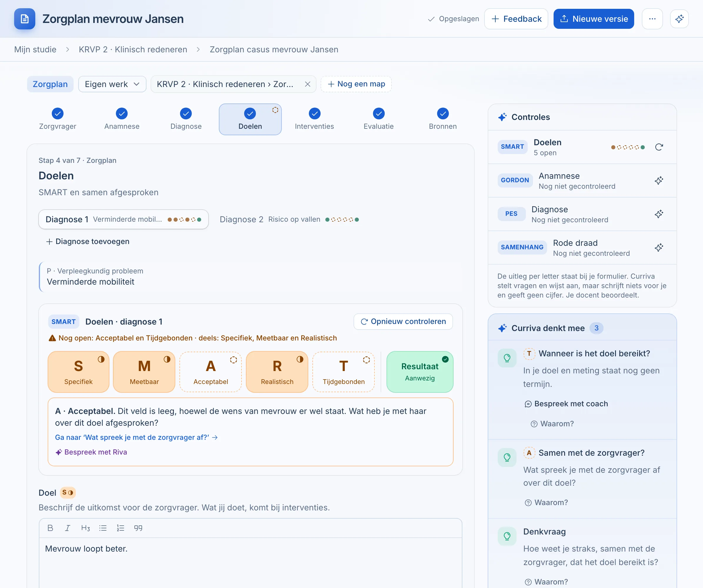Insert bulleted list in Doel editor
This screenshot has width=703, height=588.
(x=103, y=528)
